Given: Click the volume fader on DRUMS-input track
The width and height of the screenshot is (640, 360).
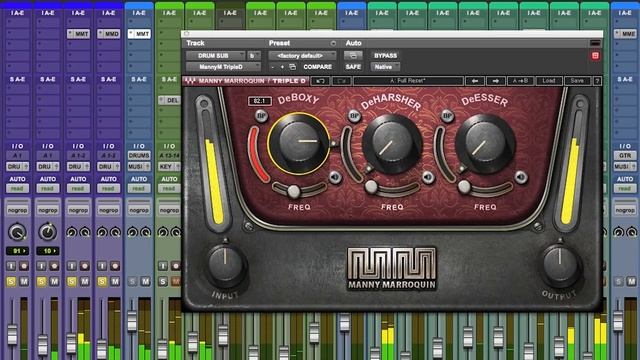Looking at the screenshot, I should [x=132, y=321].
